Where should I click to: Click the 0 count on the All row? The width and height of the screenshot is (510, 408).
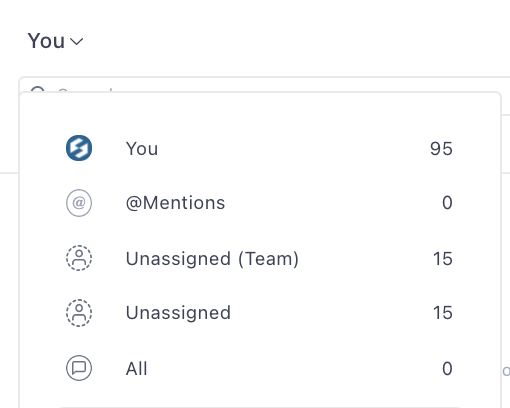coord(447,368)
